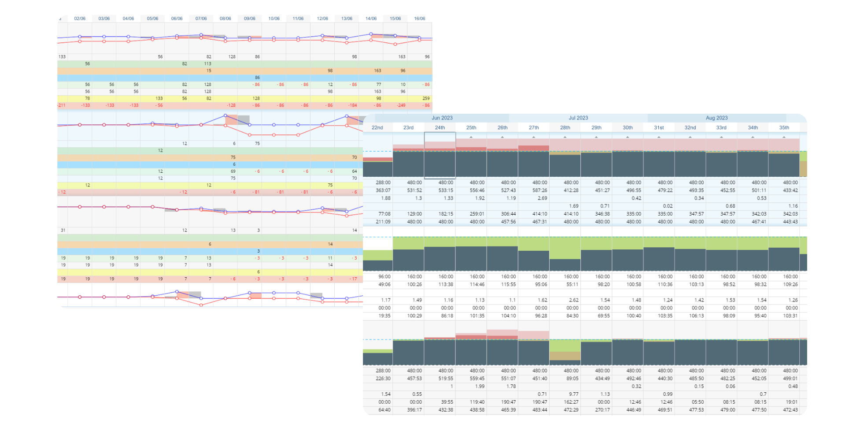The image size is (868, 424).
Task: Click the 259 value in the yellow row
Action: (426, 98)
